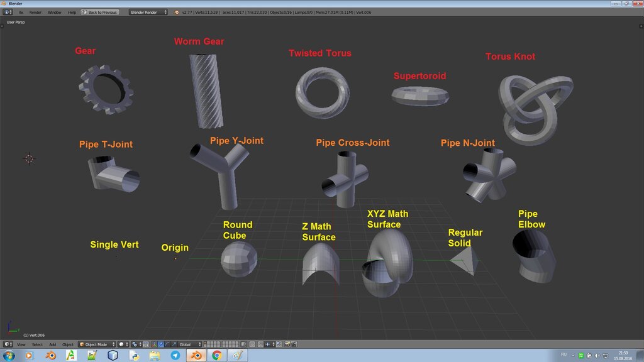The image size is (644, 362).
Task: Toggle the 3D manipulator widget on or off
Action: coord(154,344)
